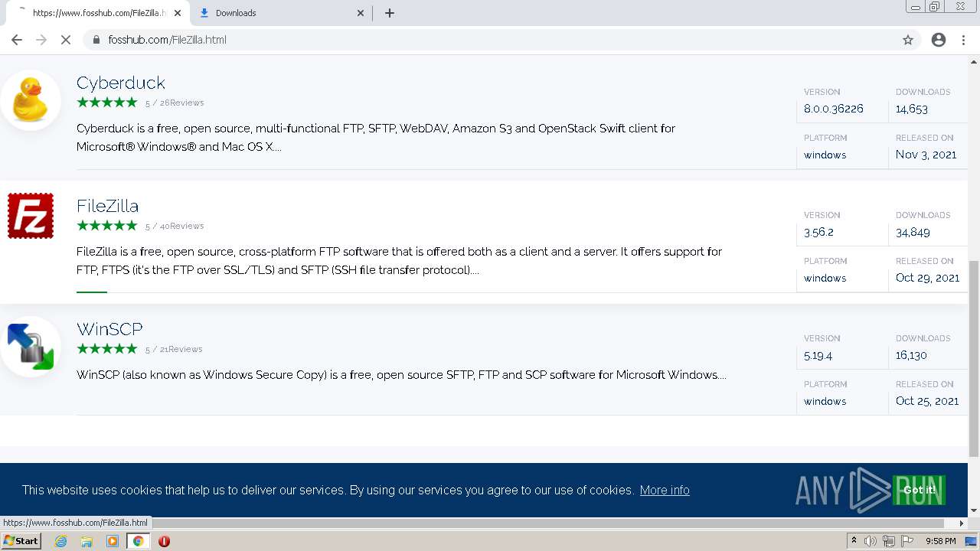Screen dimensions: 980x551
Task: Click FileZilla version 3.56.2
Action: [x=818, y=232]
